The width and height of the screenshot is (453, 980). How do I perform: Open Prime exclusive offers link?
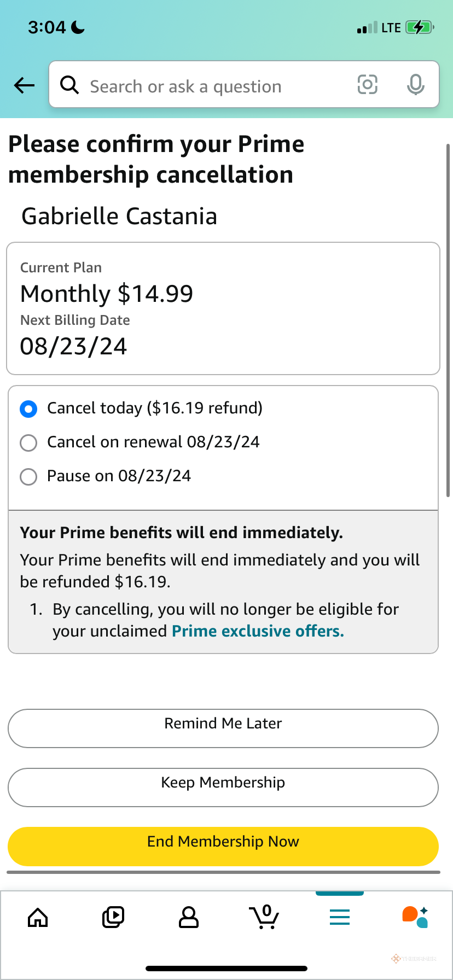coord(258,631)
